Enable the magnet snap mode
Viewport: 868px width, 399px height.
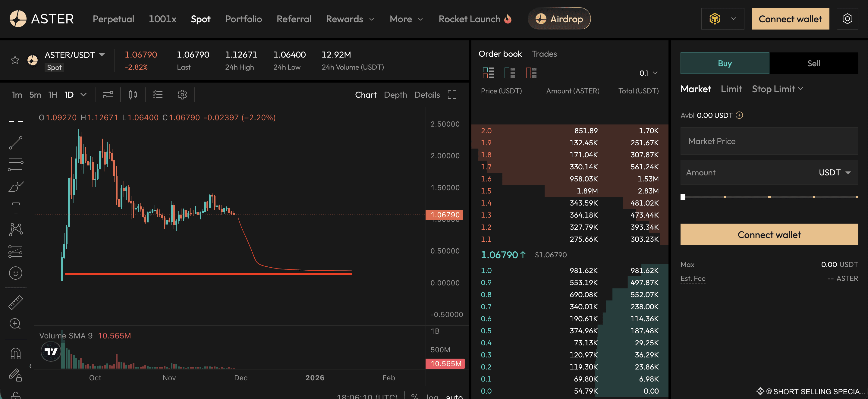15,353
